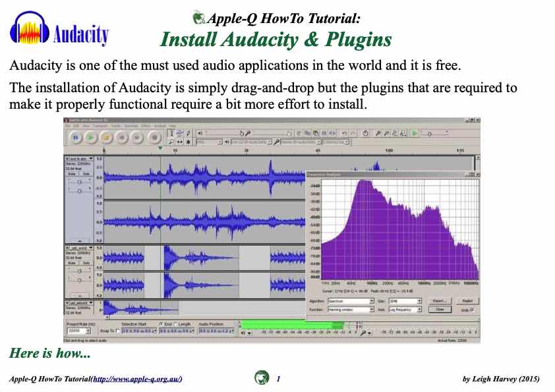
Task: Select the Length radio button
Action: click(x=175, y=324)
